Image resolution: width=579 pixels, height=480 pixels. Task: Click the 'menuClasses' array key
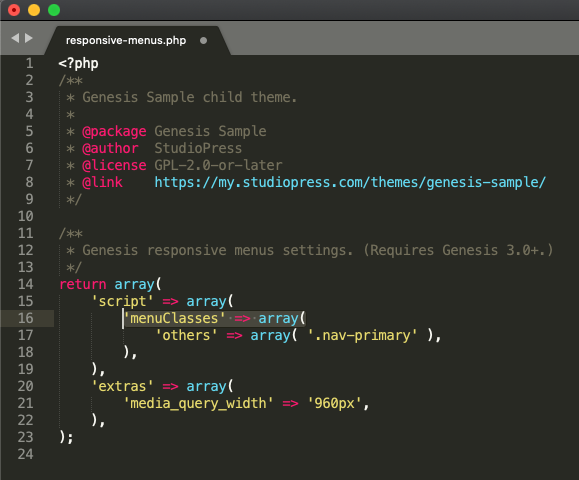click(x=174, y=318)
